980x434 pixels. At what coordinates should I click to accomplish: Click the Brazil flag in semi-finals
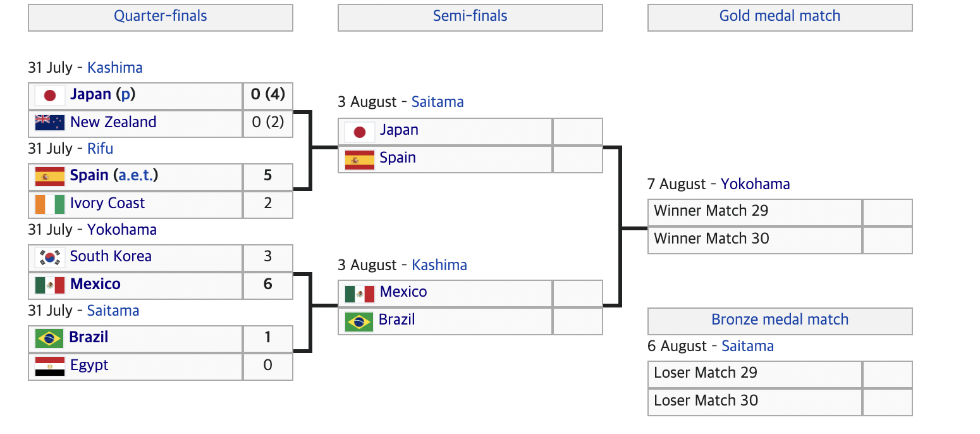coord(359,321)
